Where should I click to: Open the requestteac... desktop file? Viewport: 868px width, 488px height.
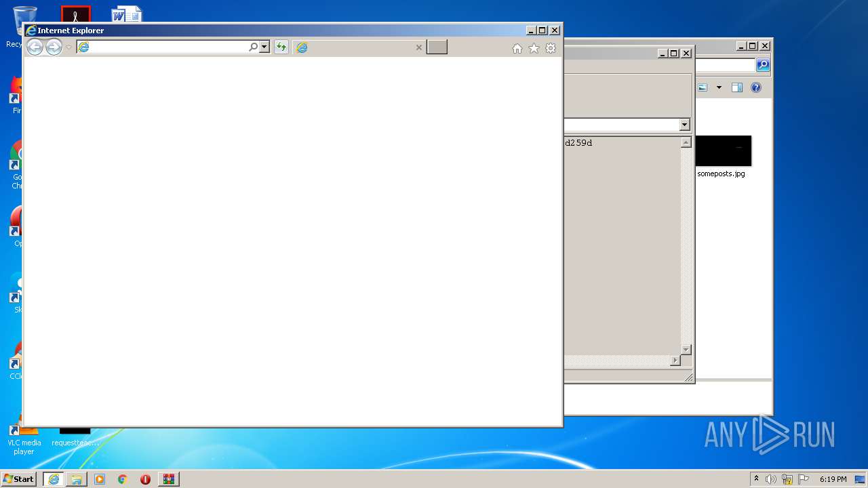click(75, 437)
